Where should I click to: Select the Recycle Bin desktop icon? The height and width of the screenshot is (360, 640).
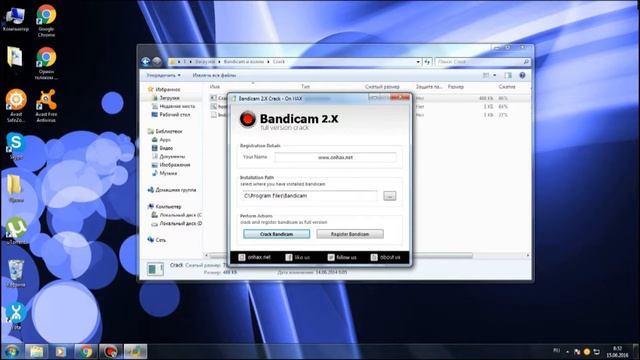[x=16, y=273]
